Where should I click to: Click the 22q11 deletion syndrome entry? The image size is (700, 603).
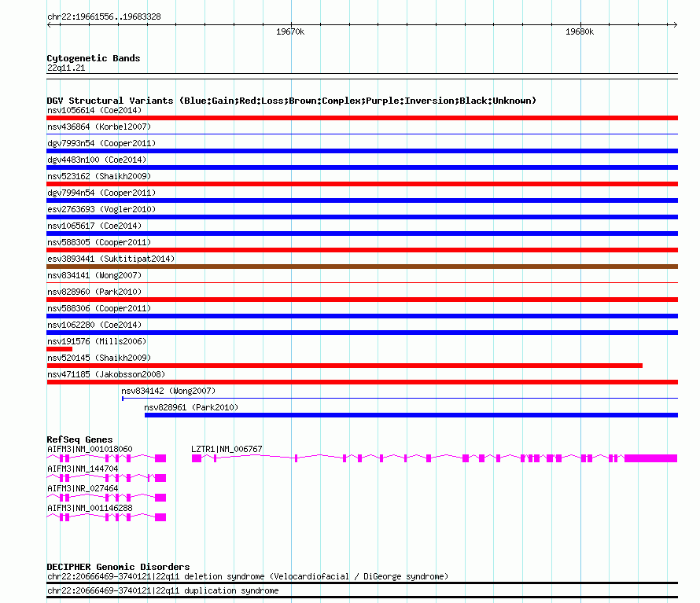click(x=248, y=577)
